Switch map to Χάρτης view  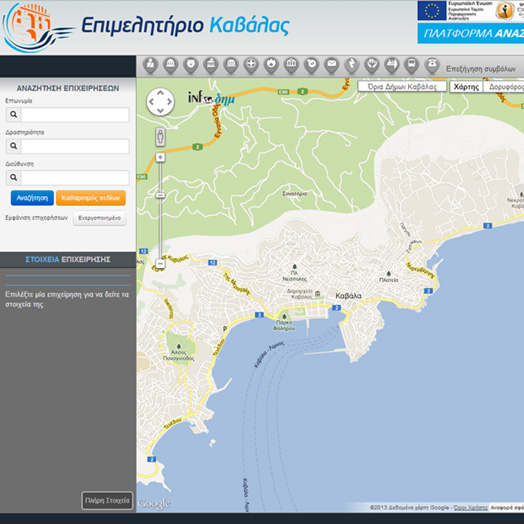coord(466,87)
